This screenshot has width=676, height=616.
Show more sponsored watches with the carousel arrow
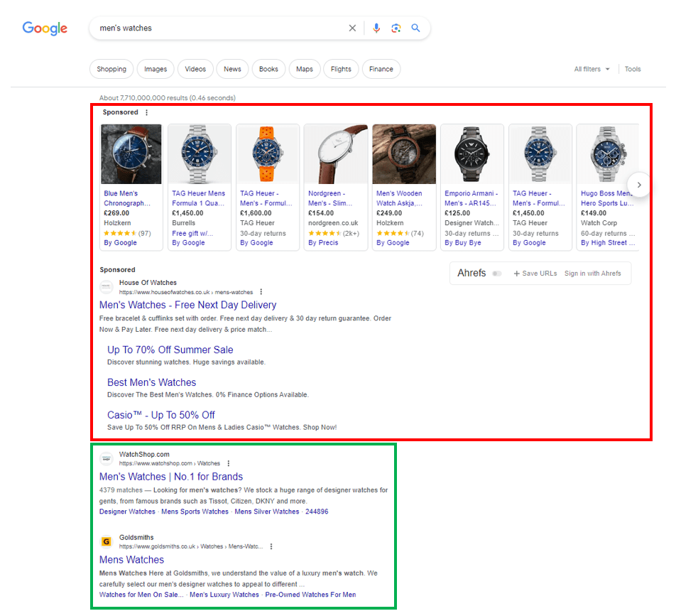tap(639, 185)
